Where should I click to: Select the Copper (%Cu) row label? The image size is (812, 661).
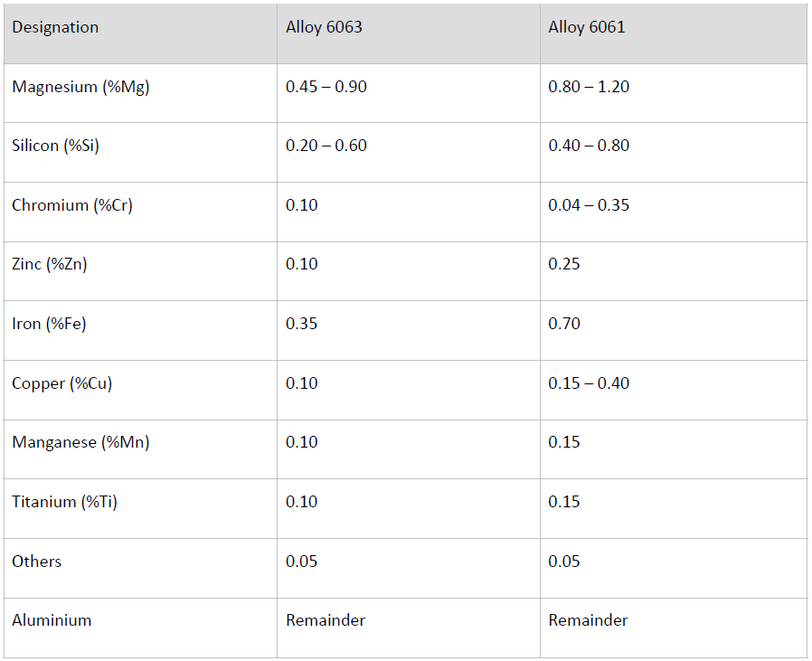coord(62,383)
